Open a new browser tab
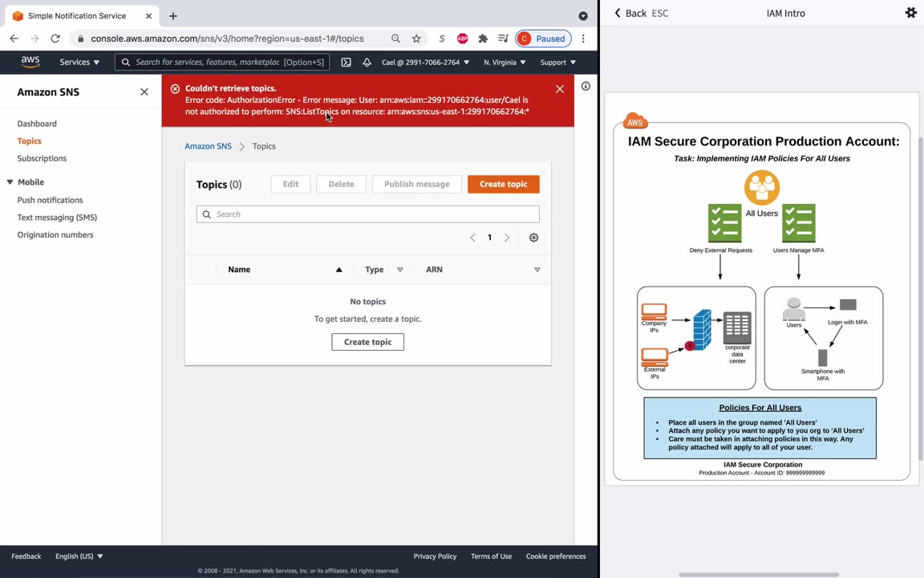 click(172, 16)
